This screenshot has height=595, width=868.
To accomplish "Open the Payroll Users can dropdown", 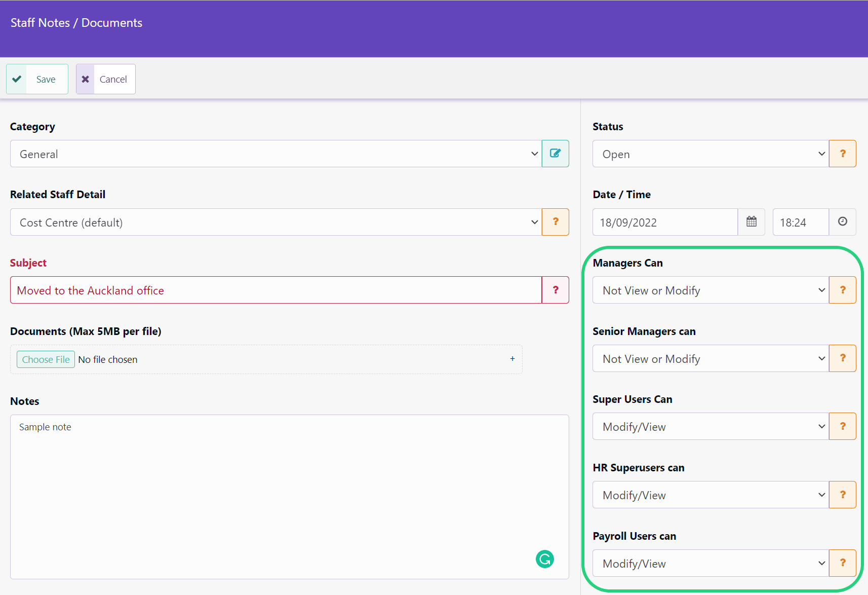I will [x=711, y=563].
